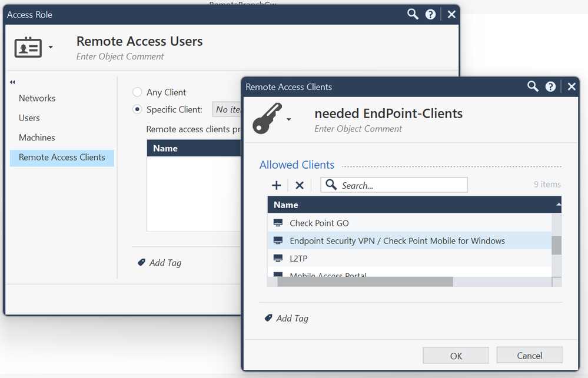Open dropdown arrow beside key icon
Viewport: 588px width, 378px height.
(x=289, y=119)
